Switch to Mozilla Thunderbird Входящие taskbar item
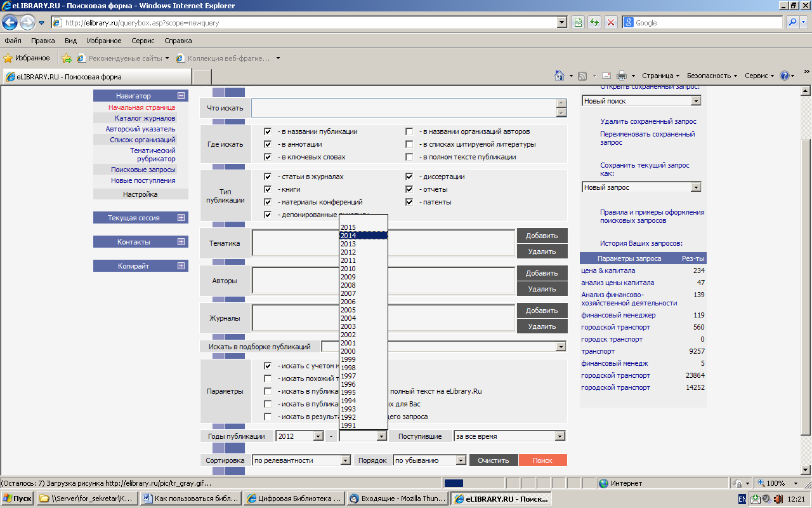Image resolution: width=812 pixels, height=508 pixels. coord(397,498)
